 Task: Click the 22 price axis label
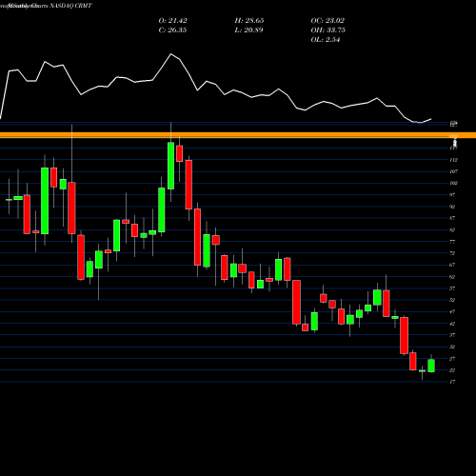click(x=452, y=370)
